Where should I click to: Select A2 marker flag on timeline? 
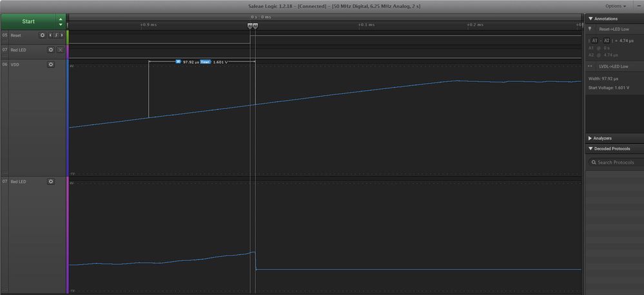[x=255, y=26]
